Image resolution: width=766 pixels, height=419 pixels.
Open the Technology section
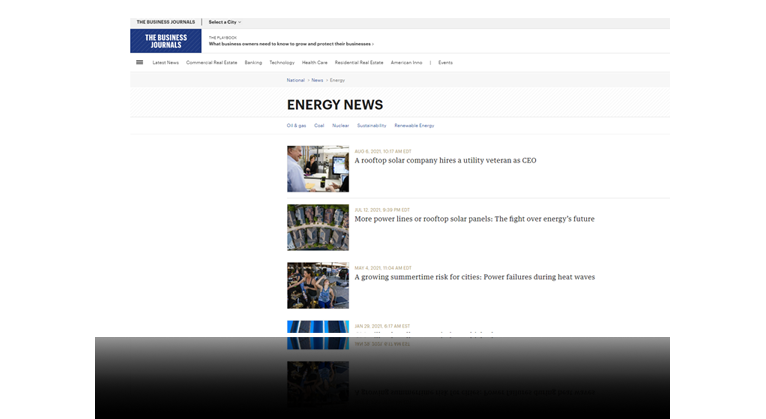(x=282, y=63)
